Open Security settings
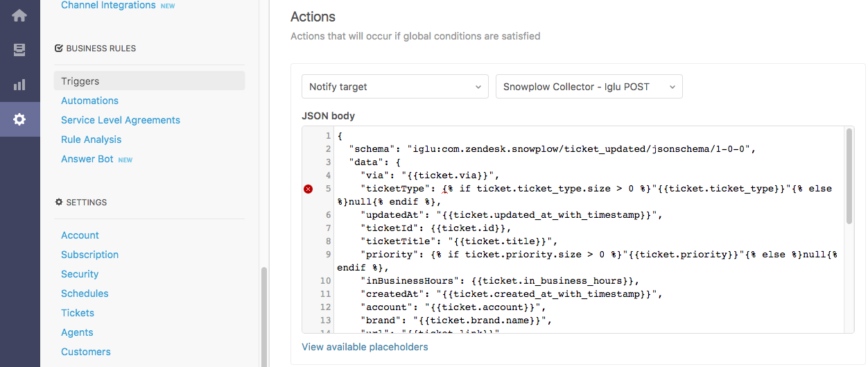868x367 pixels. pyautogui.click(x=80, y=274)
